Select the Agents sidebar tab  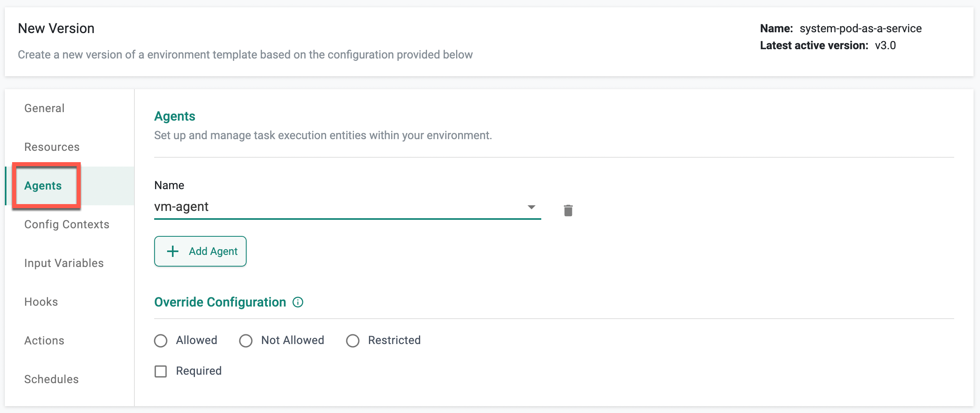pyautogui.click(x=43, y=186)
